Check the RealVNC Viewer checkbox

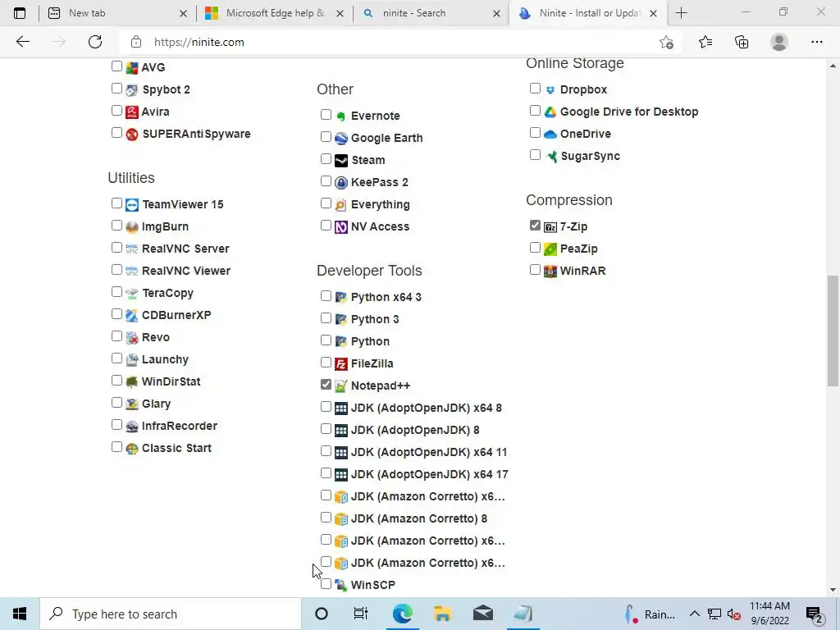point(116,269)
